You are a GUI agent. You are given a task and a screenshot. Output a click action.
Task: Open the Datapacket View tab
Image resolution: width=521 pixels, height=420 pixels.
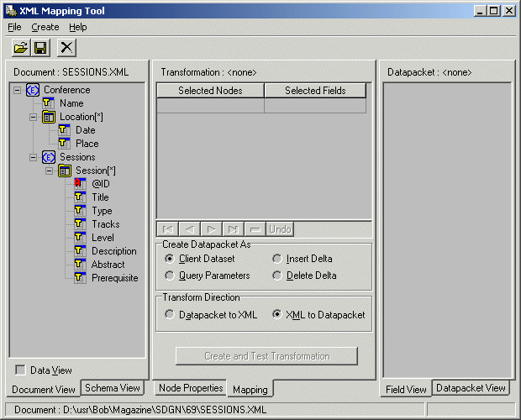point(471,388)
